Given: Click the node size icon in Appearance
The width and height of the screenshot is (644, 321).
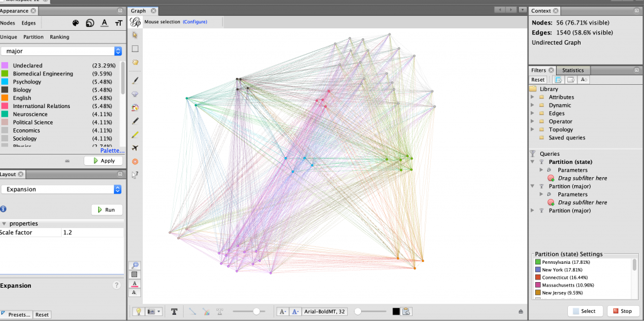Looking at the screenshot, I should (90, 23).
